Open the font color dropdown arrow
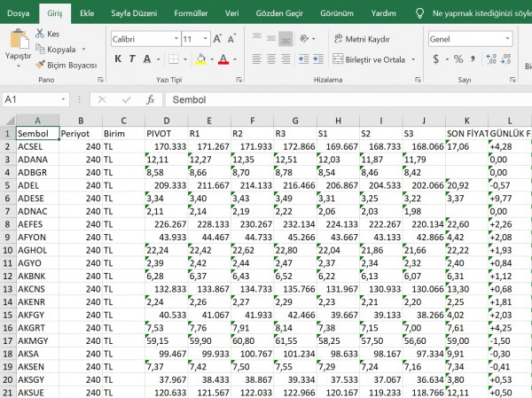 point(234,59)
